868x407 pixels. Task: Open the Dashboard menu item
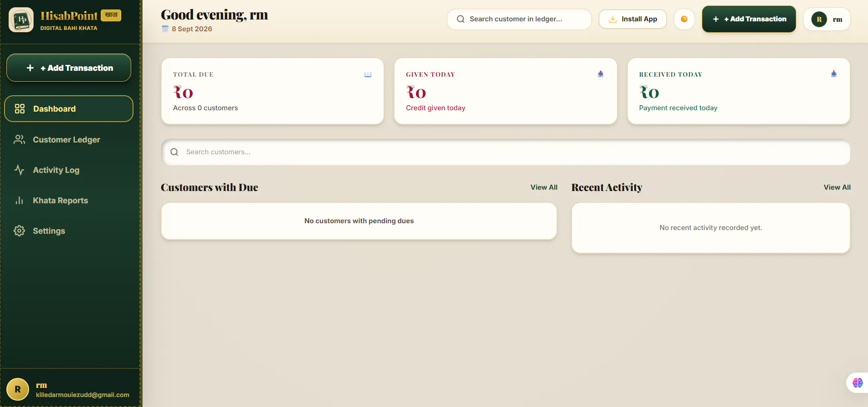pos(69,108)
